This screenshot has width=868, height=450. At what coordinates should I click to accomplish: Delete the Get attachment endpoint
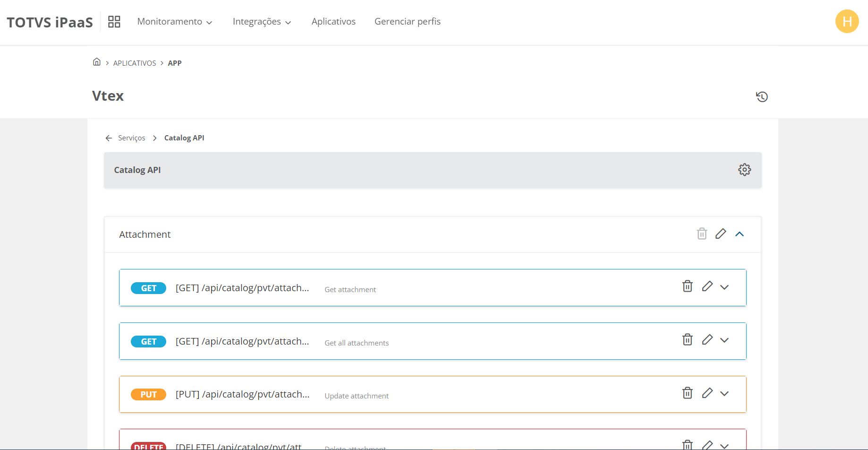[688, 286]
